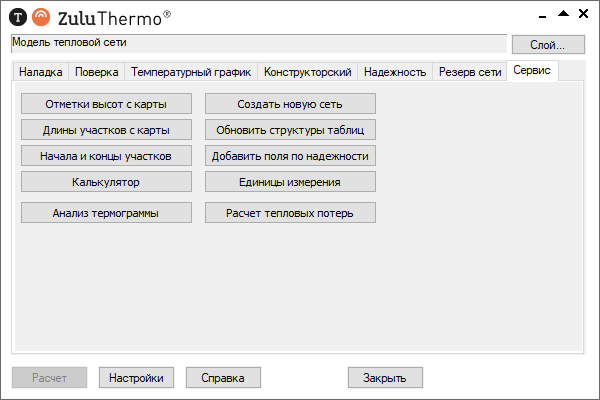Open the Поверка tab

[97, 72]
